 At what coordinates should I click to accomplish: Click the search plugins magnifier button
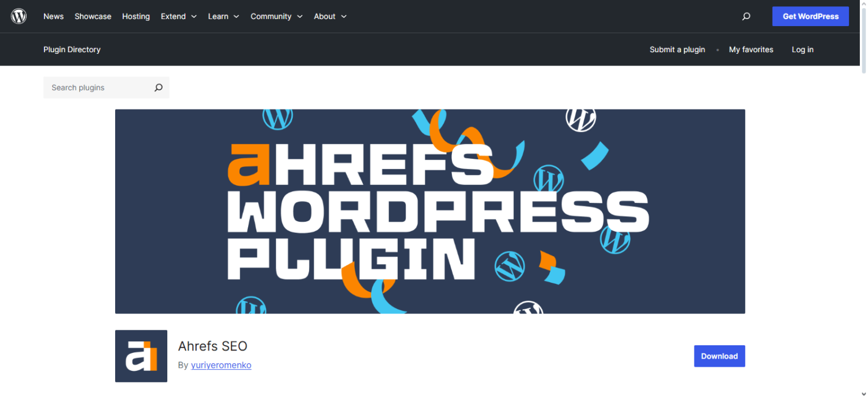pyautogui.click(x=158, y=88)
